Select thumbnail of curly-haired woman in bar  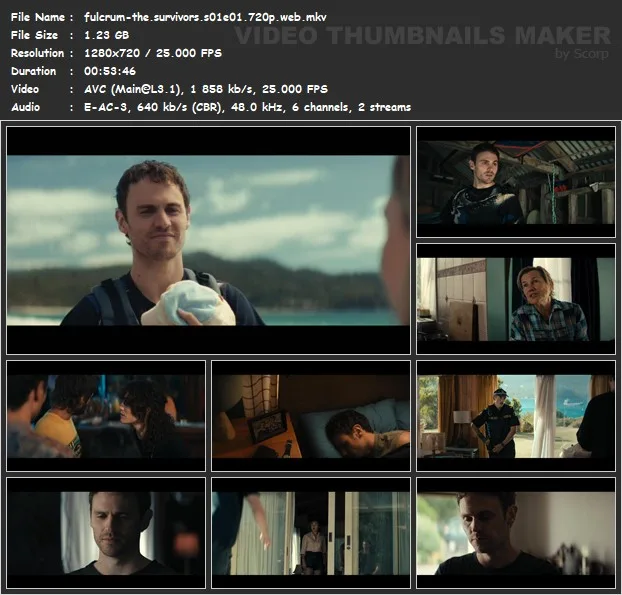106,416
